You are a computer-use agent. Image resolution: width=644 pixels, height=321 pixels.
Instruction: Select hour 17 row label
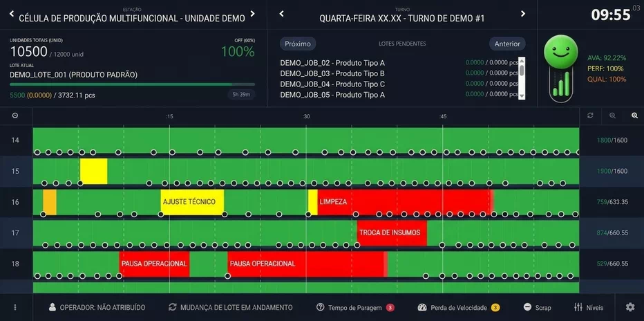[x=15, y=232]
